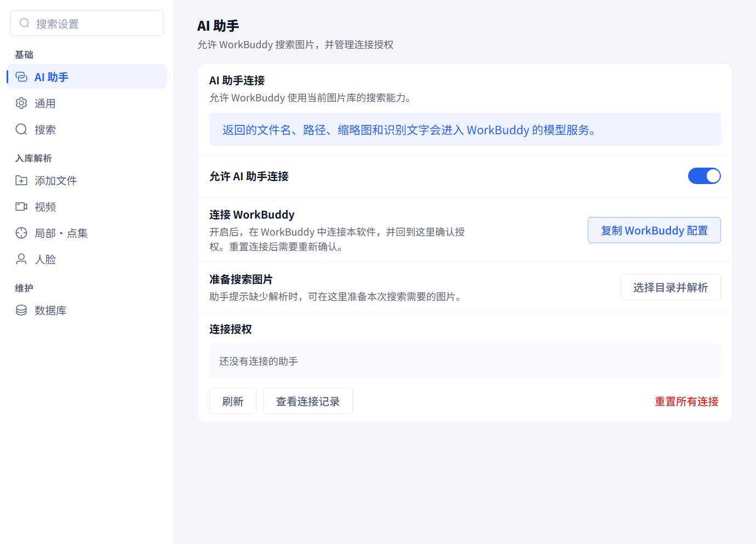Go to 添加文件 settings
The image size is (756, 544).
coord(87,180)
